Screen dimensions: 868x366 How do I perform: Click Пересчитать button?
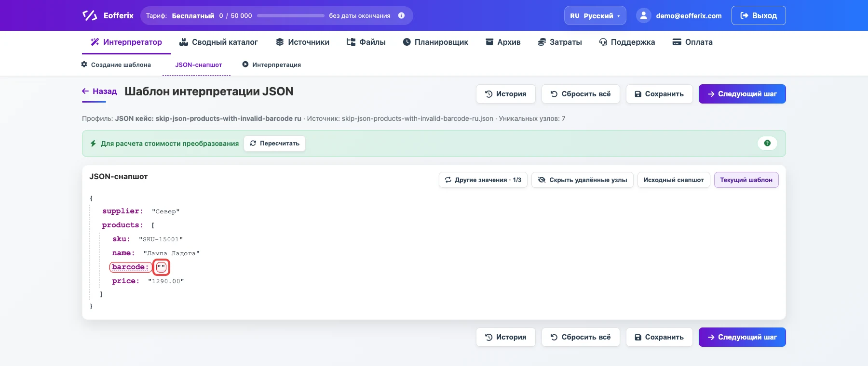point(274,144)
